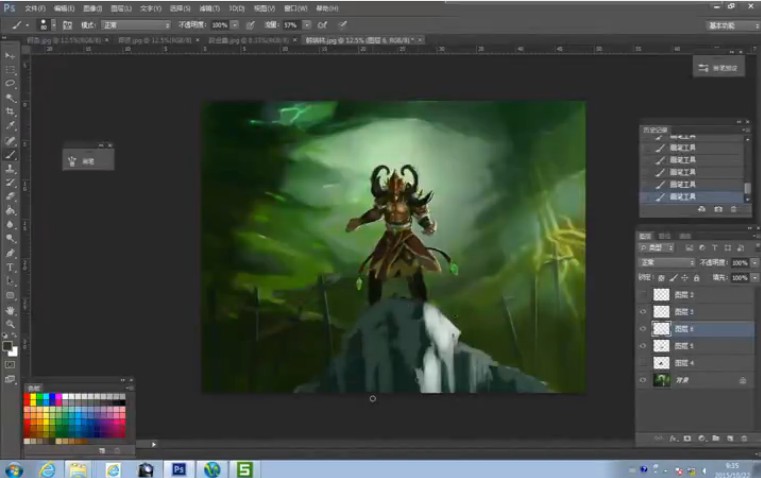The height and width of the screenshot is (478, 761).
Task: Show layer 图层 4 using visibility box
Action: 644,363
